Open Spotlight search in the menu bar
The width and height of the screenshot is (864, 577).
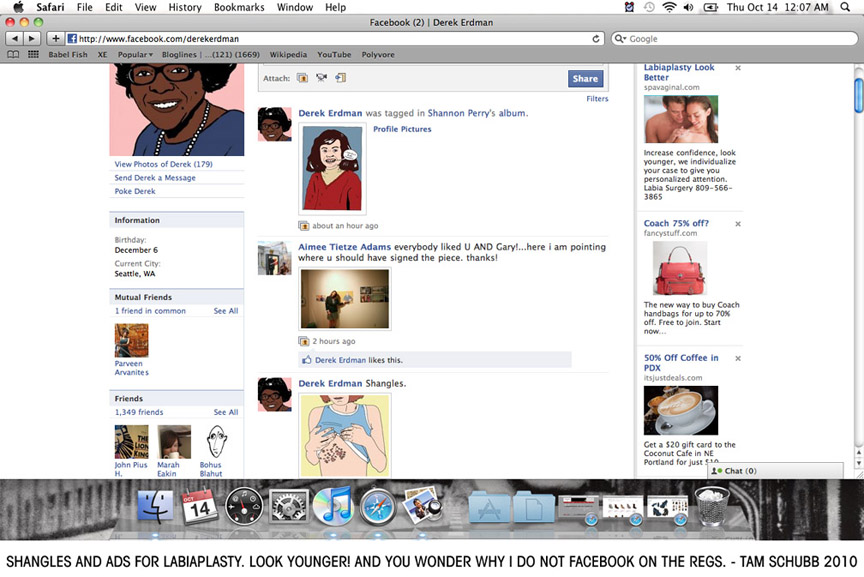[845, 7]
